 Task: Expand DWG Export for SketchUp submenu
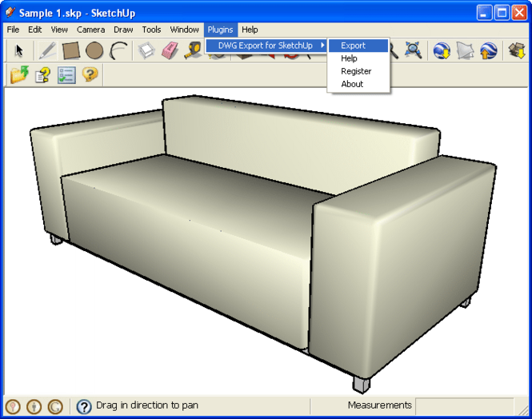point(266,46)
